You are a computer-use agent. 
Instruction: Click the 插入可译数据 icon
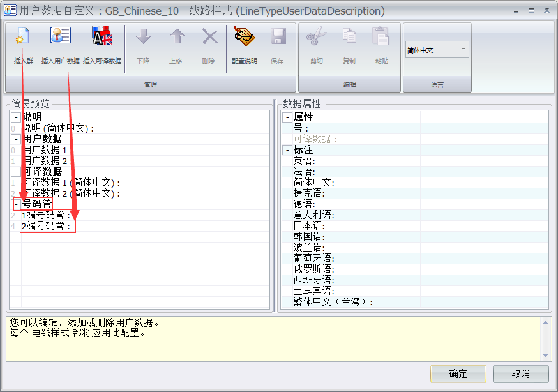click(x=102, y=38)
